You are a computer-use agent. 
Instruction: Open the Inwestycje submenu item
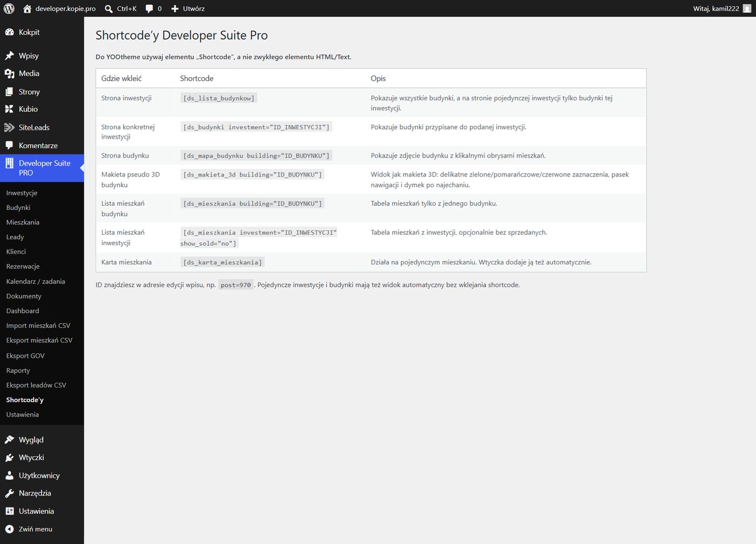pyautogui.click(x=22, y=193)
